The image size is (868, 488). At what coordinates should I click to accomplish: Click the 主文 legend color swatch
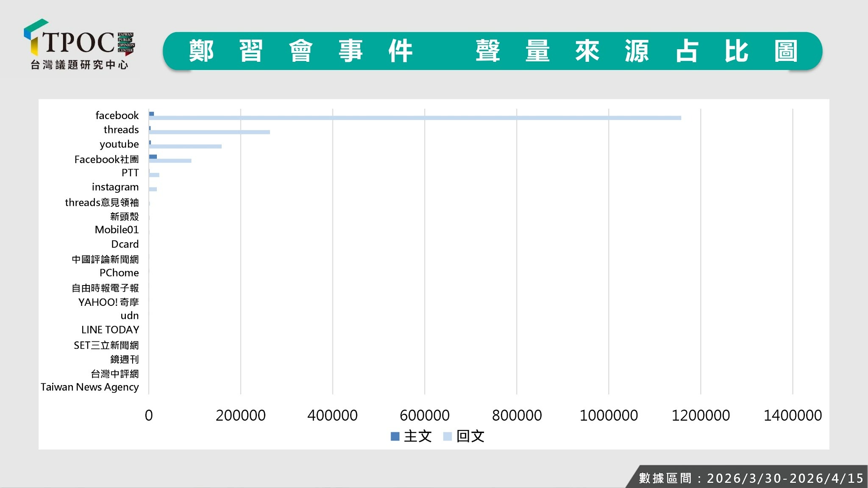395,436
